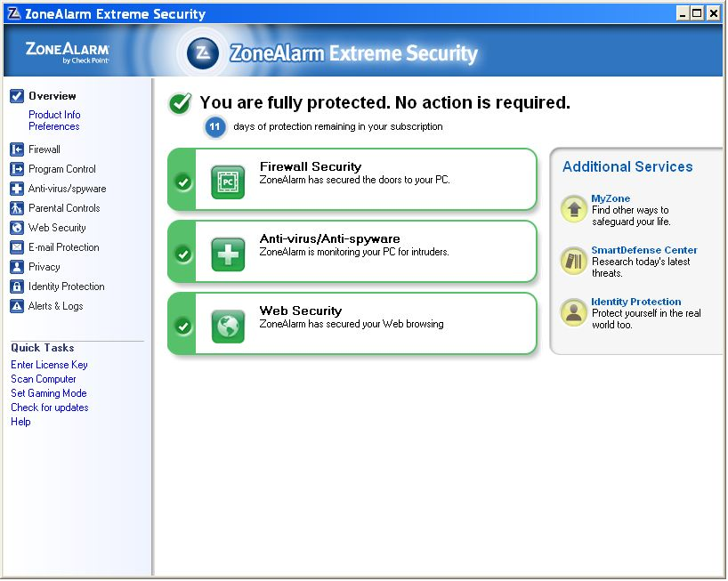Image resolution: width=728 pixels, height=581 pixels.
Task: Click the Privacy person icon in sidebar
Action: click(x=17, y=267)
